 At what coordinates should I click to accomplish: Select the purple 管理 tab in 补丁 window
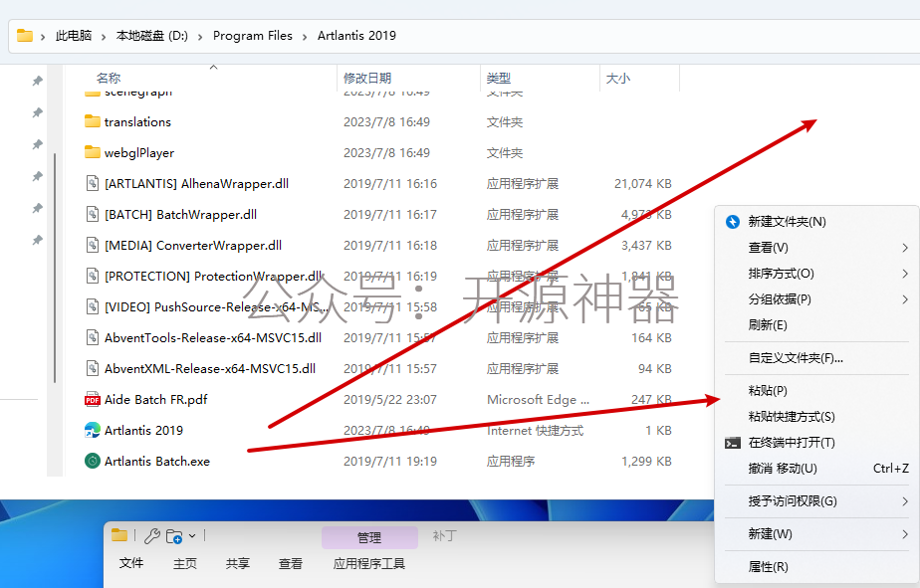point(369,537)
